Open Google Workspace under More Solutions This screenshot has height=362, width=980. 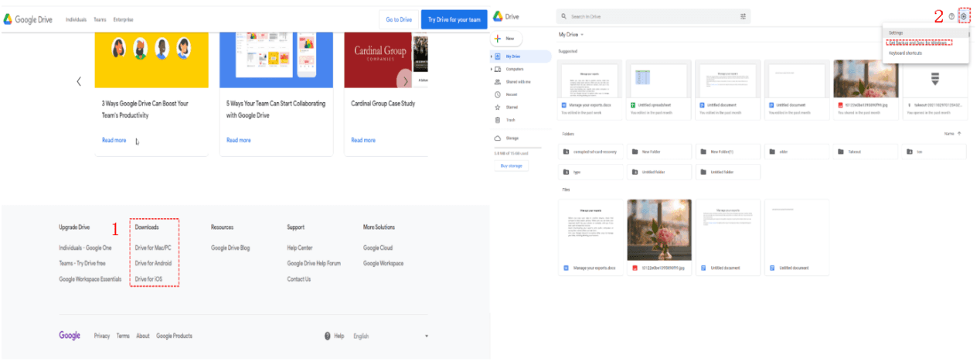point(383,263)
